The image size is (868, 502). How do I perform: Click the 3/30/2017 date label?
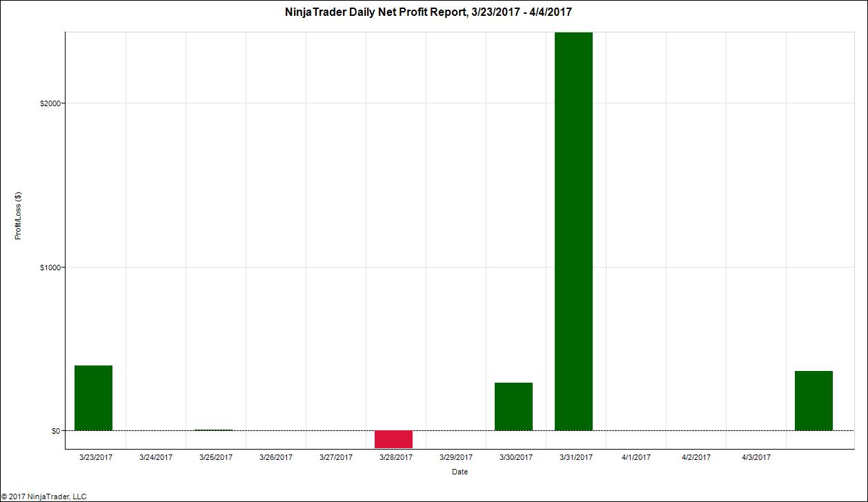(x=516, y=456)
